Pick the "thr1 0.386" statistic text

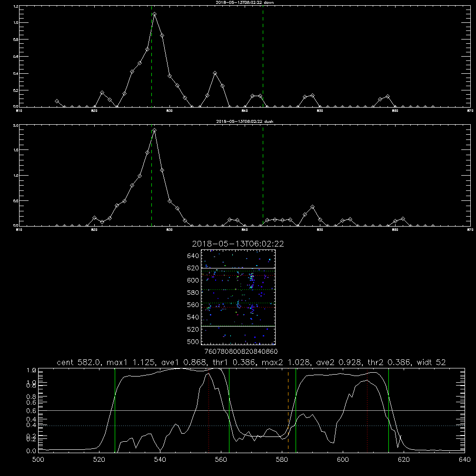tap(234, 362)
